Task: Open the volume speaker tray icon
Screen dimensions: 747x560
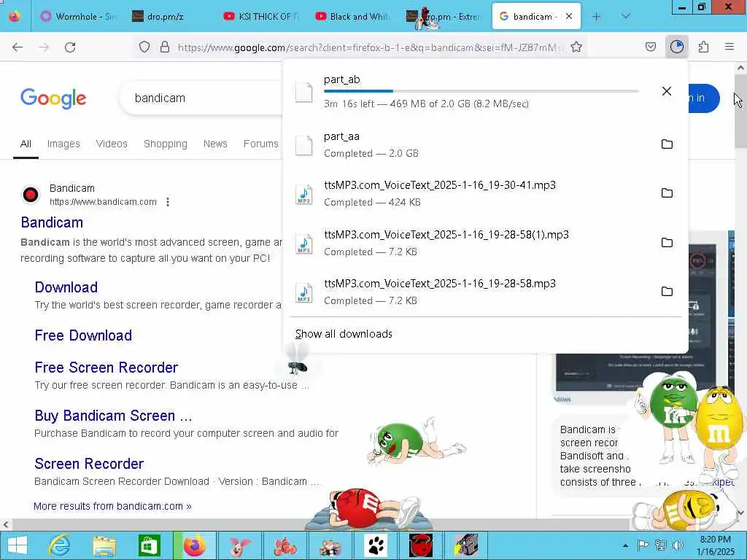Action: (678, 545)
